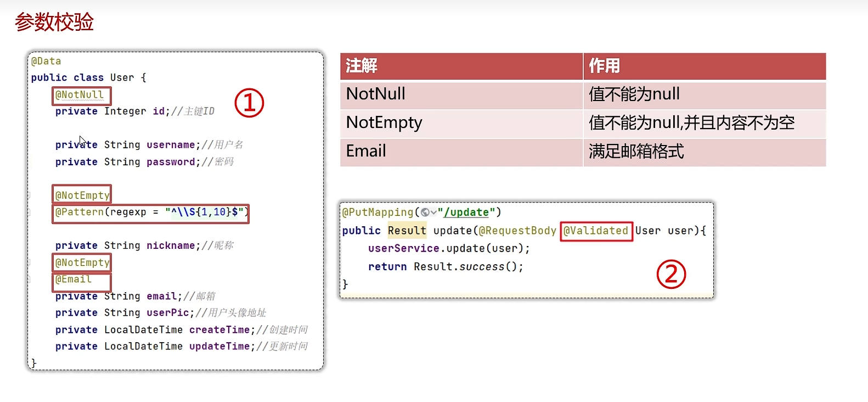
Task: Click the globe icon in @PutMapping annotation
Action: pos(425,213)
